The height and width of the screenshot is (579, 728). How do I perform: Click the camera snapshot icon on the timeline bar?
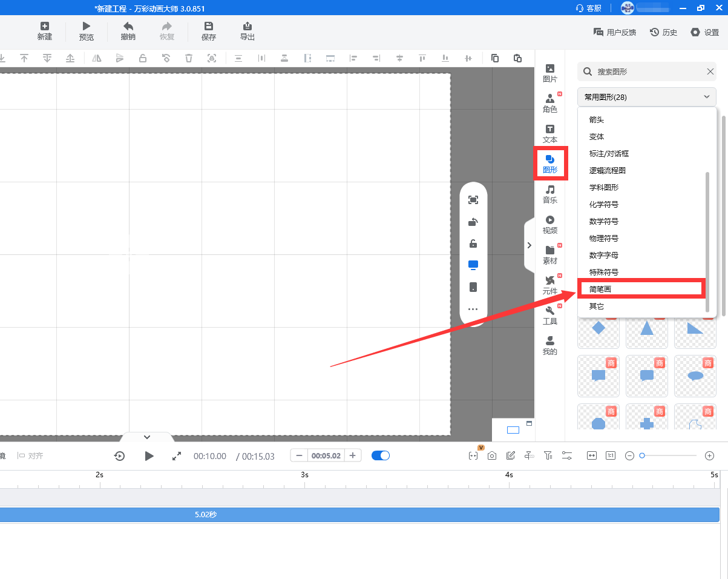tap(492, 455)
